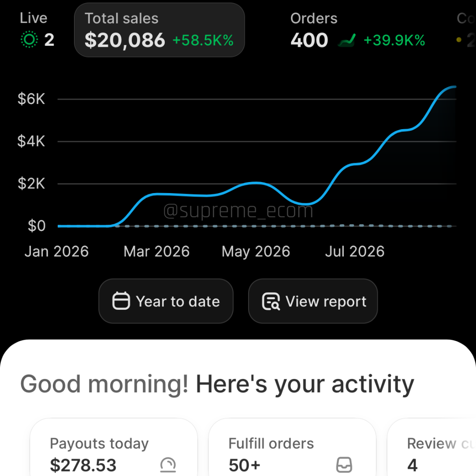This screenshot has height=476, width=476.
Task: Tap the inbox tray icon in Fulfill orders
Action: pos(344,465)
